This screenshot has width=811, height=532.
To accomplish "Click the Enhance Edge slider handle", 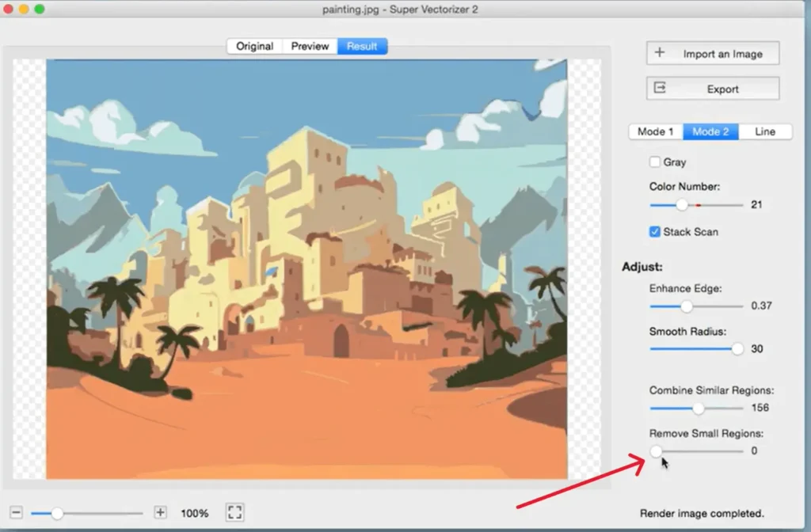I will pos(686,306).
